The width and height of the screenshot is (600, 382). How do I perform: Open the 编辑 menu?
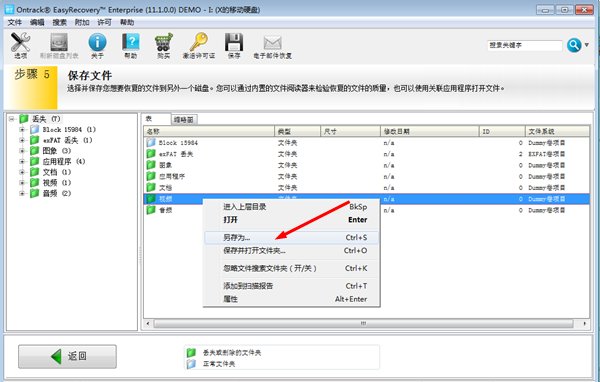click(37, 23)
